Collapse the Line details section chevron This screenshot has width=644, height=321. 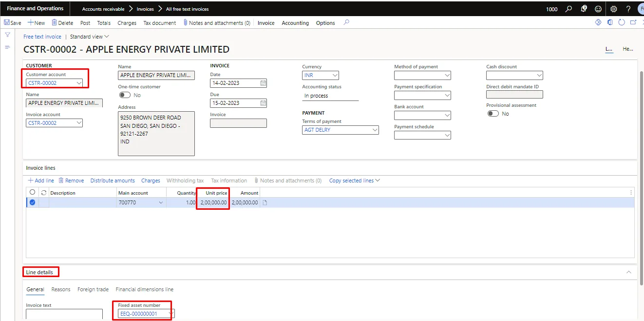tap(629, 272)
